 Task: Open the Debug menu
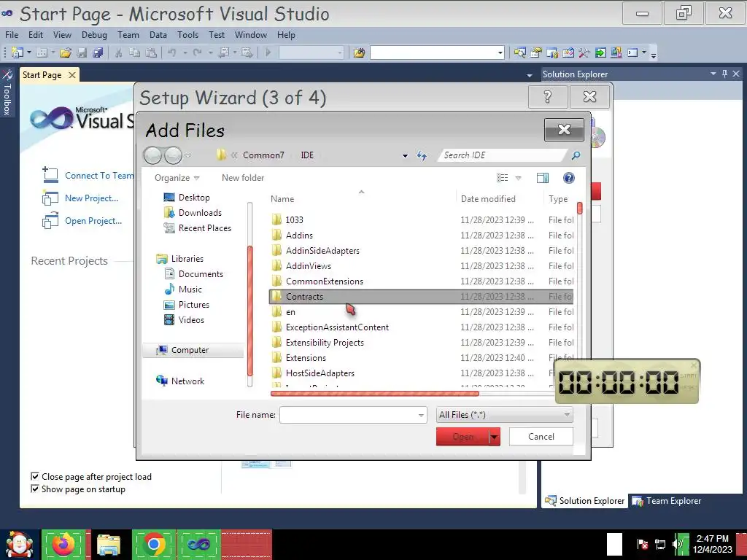coord(94,35)
